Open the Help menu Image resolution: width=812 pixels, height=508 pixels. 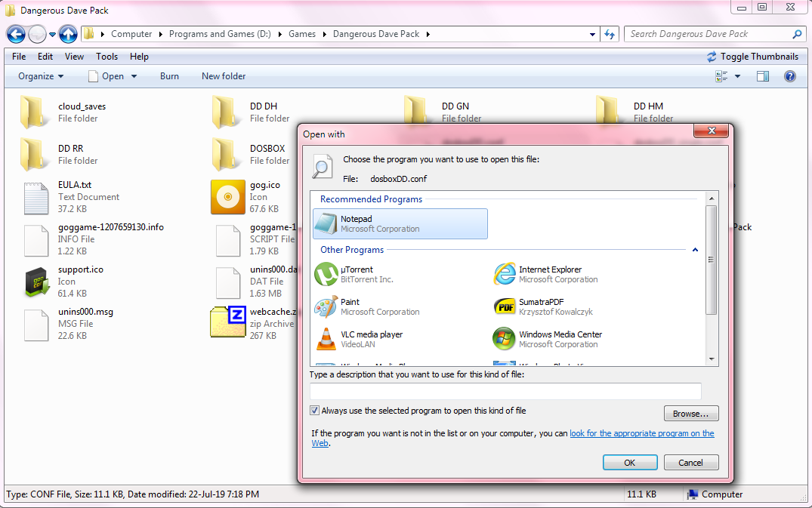tap(139, 57)
